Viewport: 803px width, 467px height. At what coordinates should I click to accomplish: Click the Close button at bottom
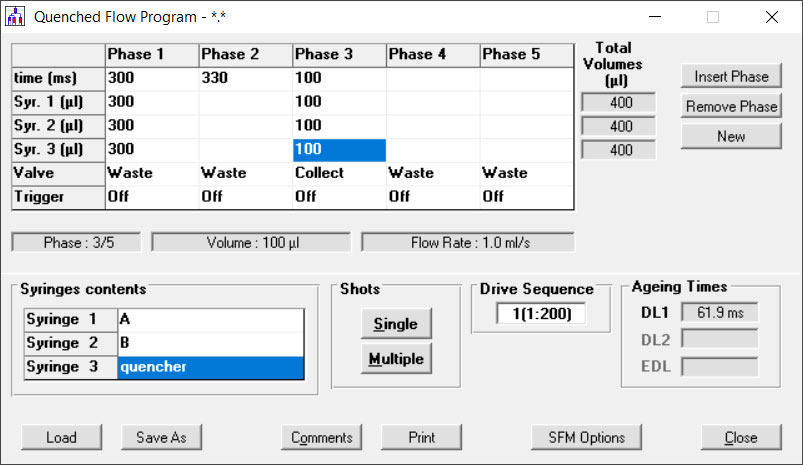point(741,437)
